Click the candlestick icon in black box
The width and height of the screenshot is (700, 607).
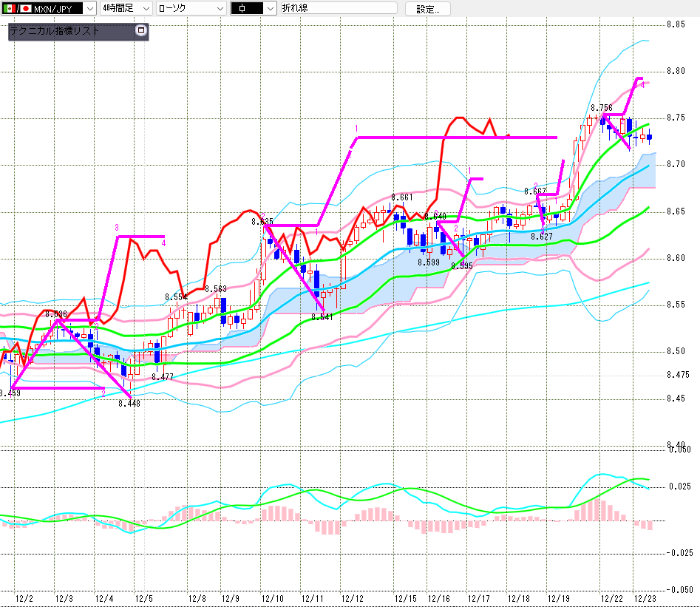pos(244,8)
